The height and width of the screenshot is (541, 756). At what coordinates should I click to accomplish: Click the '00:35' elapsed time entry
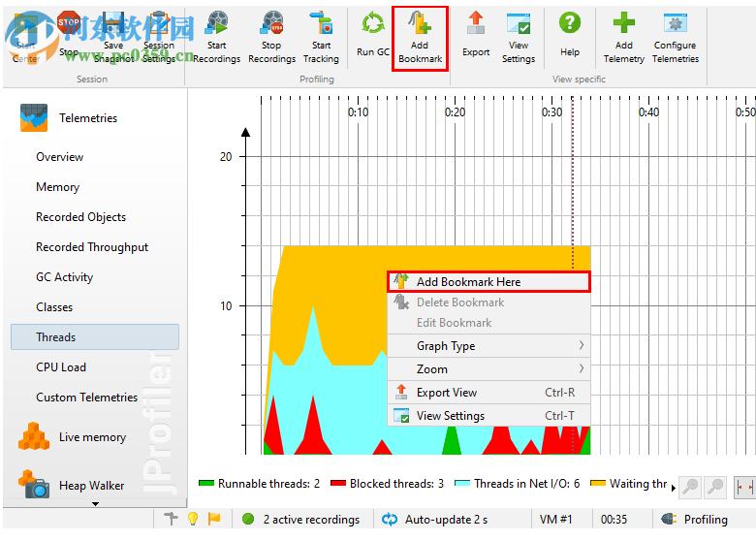tap(614, 520)
